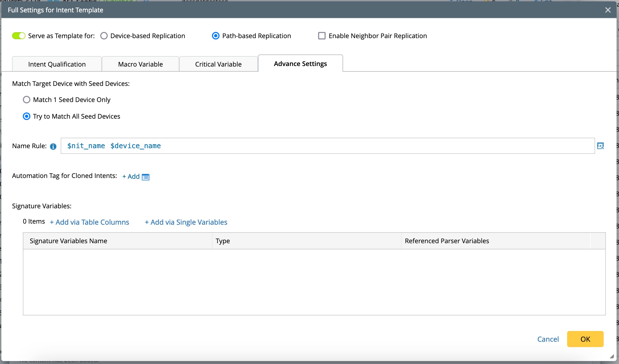Viewport: 619px width, 364px height.
Task: Close the Full Settings dialog
Action: pos(608,10)
